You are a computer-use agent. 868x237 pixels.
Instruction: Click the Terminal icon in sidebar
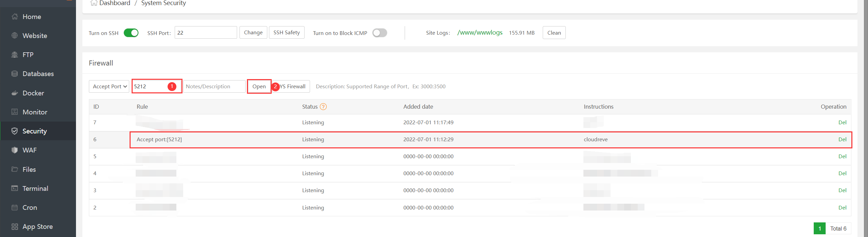click(x=15, y=188)
